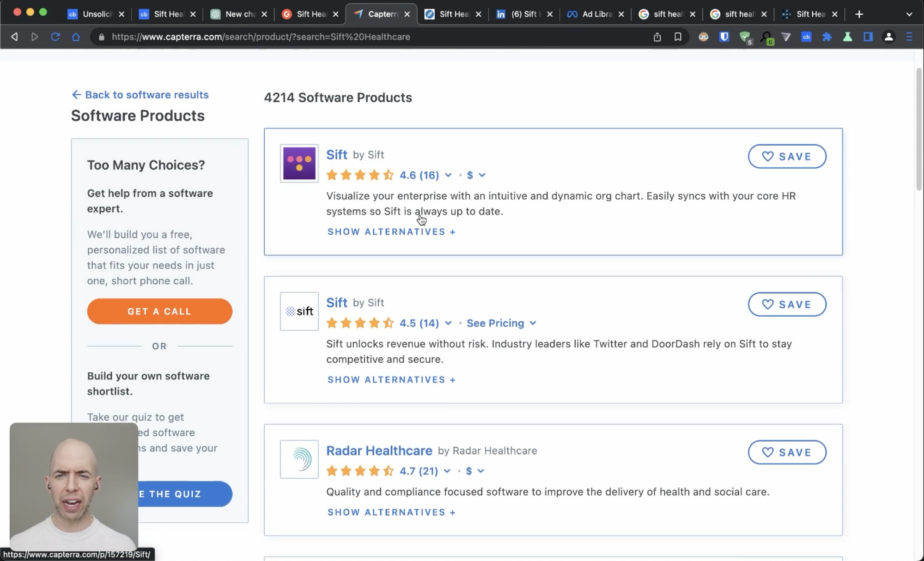The image size is (924, 561).
Task: Expand the 4.6 (16) rating dropdown
Action: 448,175
